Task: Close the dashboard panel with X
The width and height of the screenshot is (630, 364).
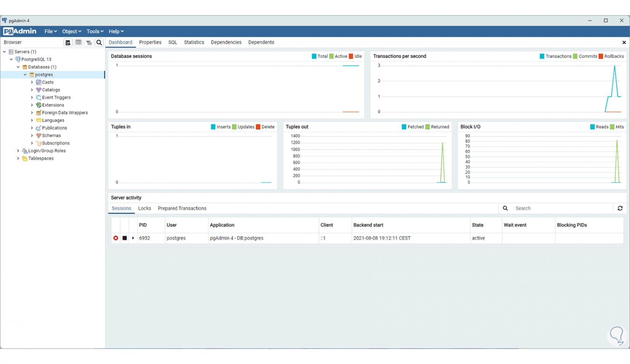Action: pyautogui.click(x=624, y=42)
